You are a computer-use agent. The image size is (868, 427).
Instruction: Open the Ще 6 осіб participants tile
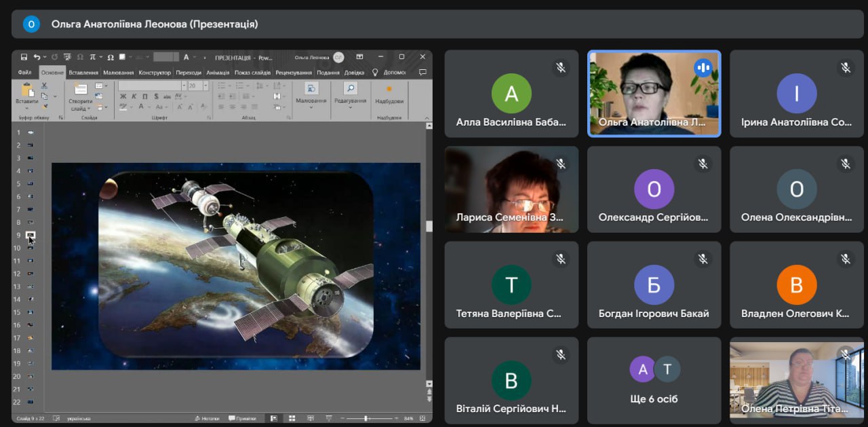[x=654, y=380]
